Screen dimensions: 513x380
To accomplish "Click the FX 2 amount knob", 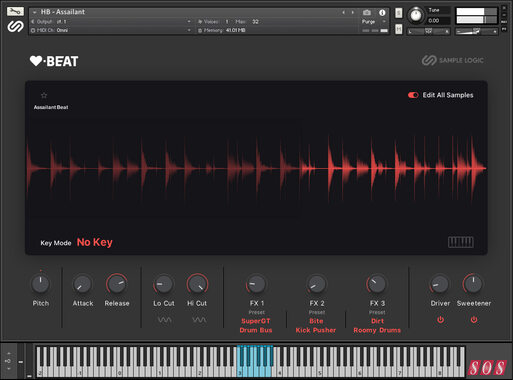I will (x=316, y=284).
